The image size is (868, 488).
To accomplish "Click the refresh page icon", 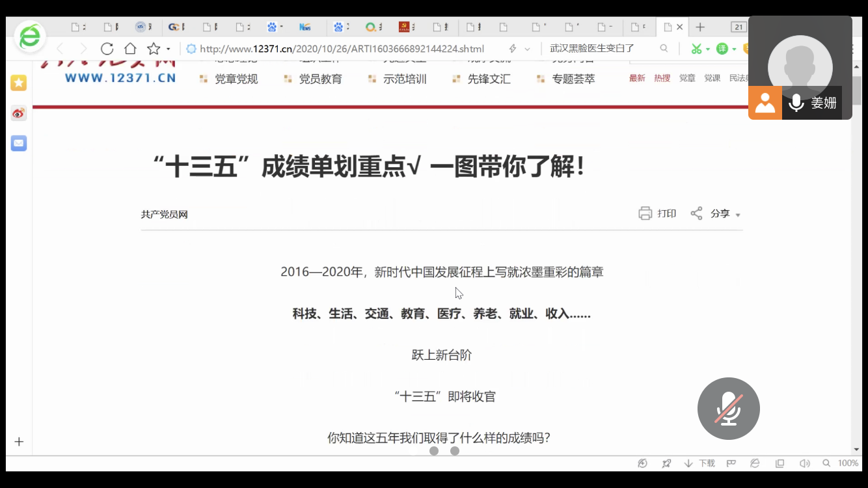I will coord(107,49).
